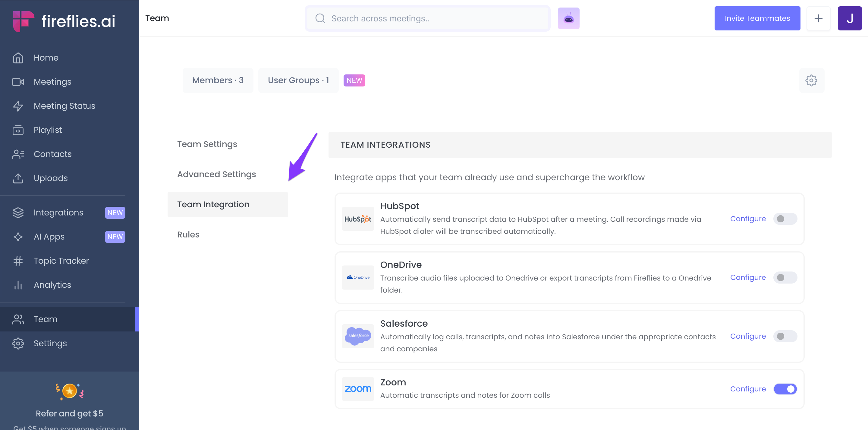The image size is (868, 430).
Task: Click the HubSpot logo
Action: pos(357,219)
